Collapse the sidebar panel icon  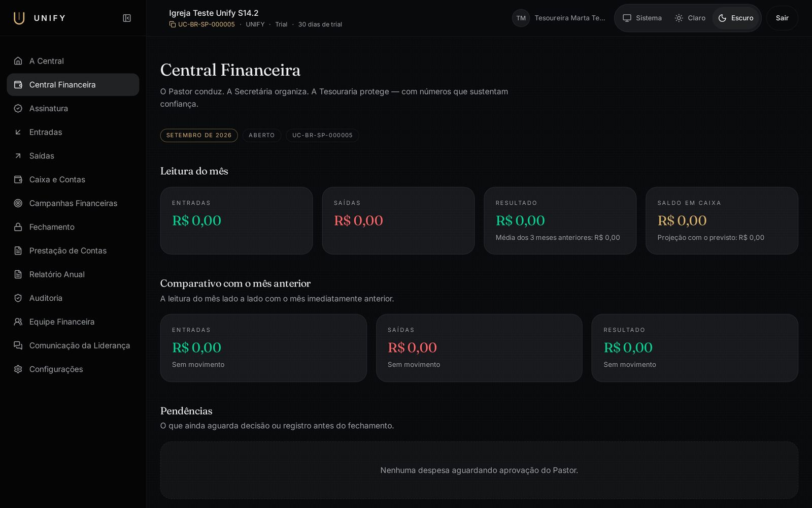click(x=127, y=18)
